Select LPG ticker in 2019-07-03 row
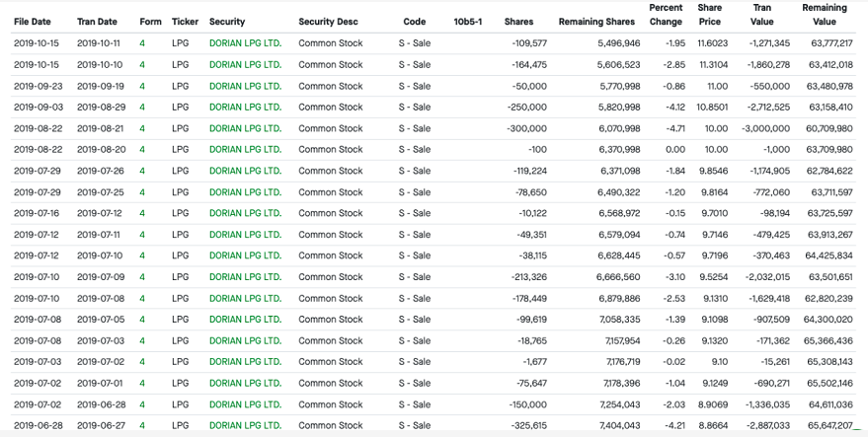 click(x=180, y=341)
